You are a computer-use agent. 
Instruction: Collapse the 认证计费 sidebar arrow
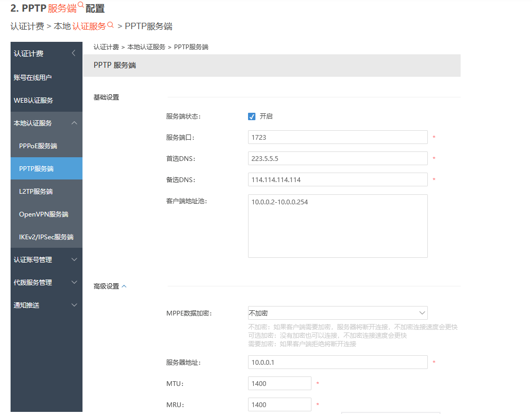point(74,53)
